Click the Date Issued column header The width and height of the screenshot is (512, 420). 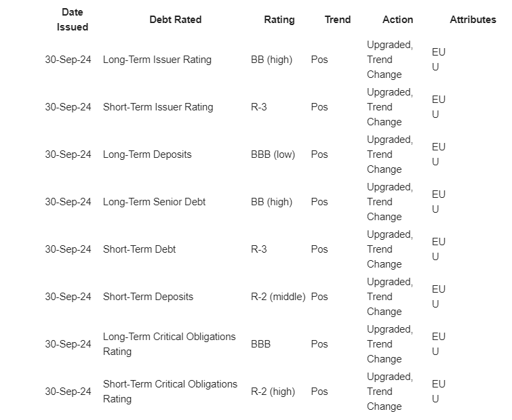point(73,20)
